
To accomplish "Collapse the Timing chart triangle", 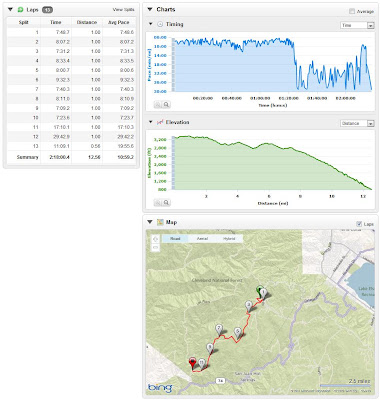I will click(151, 24).
